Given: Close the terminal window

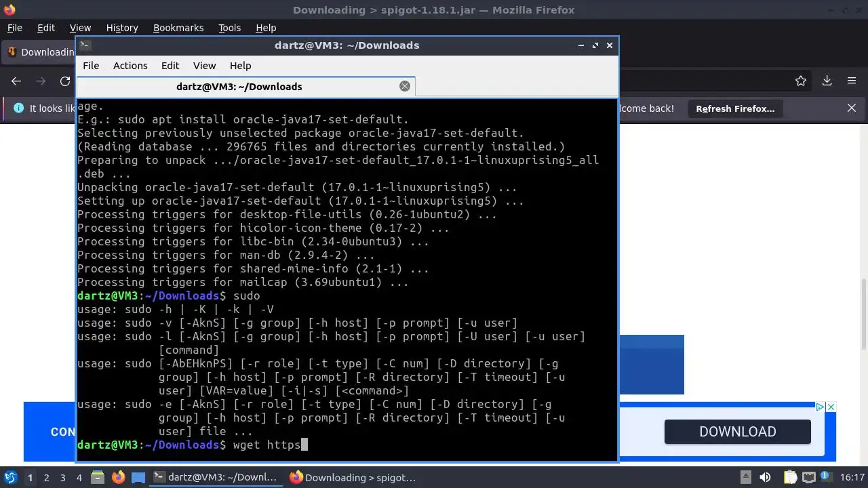Looking at the screenshot, I should (610, 45).
